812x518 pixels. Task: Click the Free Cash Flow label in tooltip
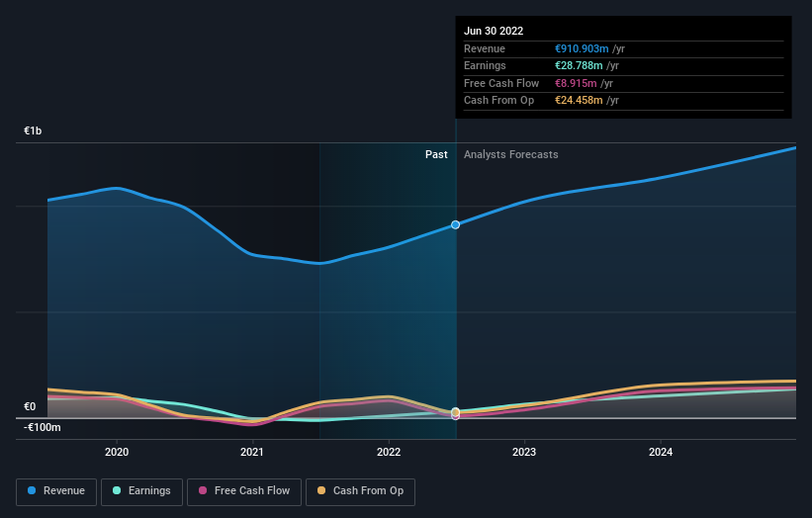pyautogui.click(x=501, y=83)
